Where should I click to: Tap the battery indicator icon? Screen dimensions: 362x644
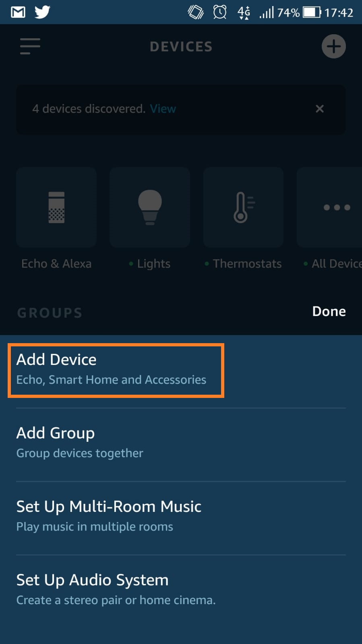312,12
